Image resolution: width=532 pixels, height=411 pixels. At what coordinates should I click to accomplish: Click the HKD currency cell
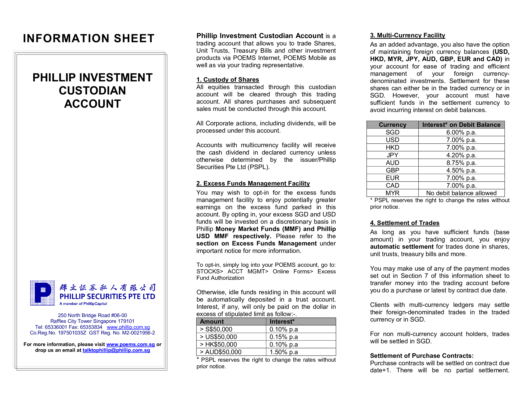point(392,147)
